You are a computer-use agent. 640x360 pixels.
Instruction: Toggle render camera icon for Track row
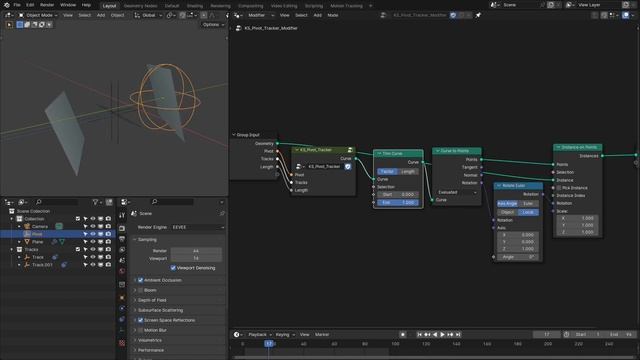click(x=108, y=257)
